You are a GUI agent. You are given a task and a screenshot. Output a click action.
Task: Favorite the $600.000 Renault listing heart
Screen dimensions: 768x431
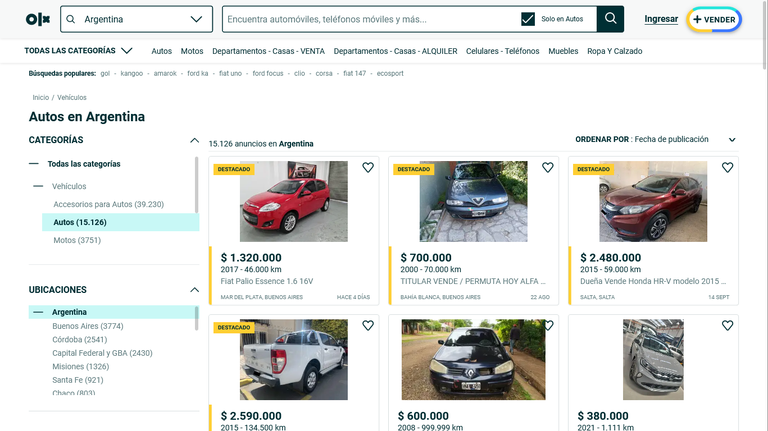[x=548, y=326]
